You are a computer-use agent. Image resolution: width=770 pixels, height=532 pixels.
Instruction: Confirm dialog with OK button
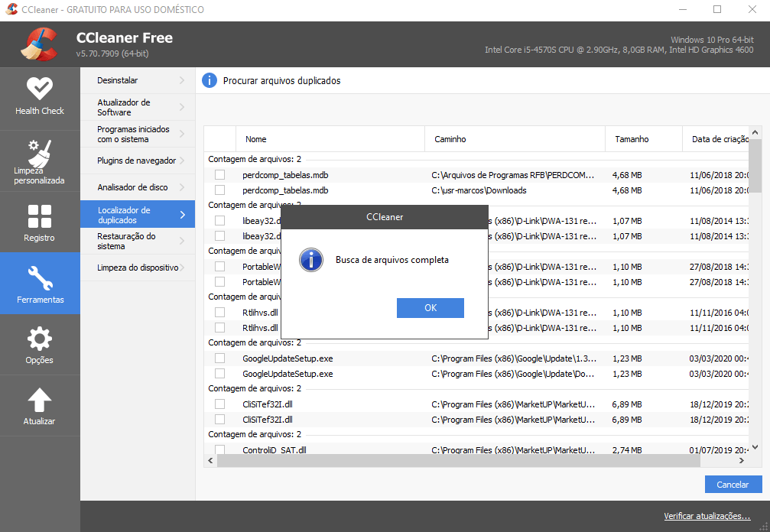point(430,308)
